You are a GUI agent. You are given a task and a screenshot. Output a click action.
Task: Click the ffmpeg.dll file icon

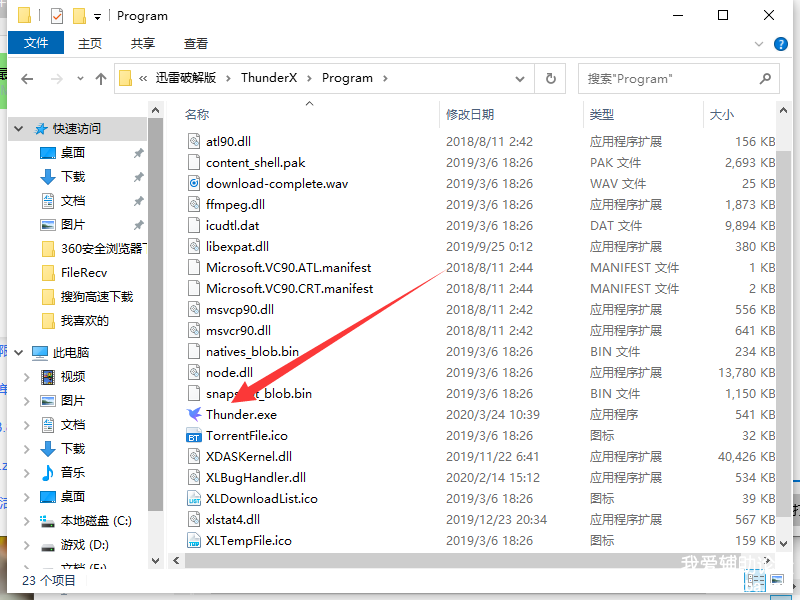click(194, 205)
